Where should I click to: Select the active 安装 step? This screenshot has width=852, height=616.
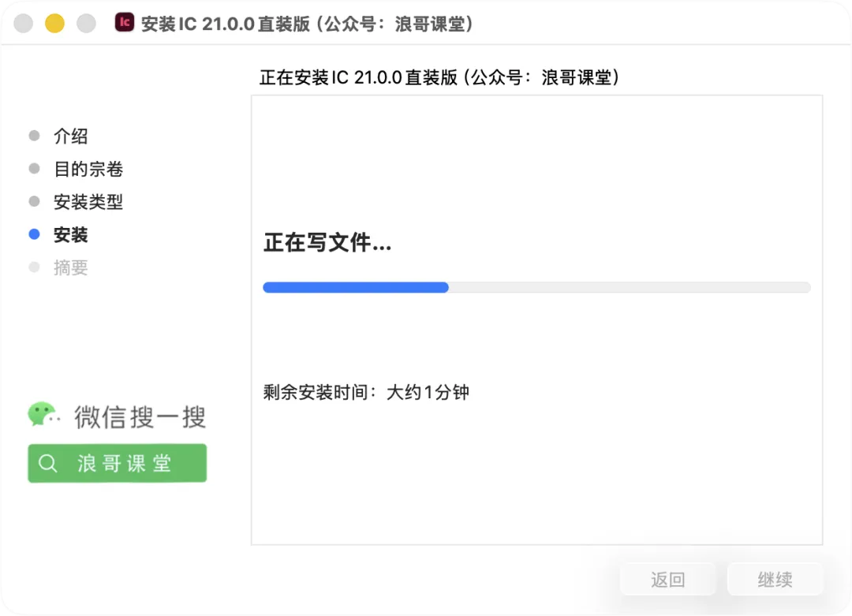coord(70,234)
